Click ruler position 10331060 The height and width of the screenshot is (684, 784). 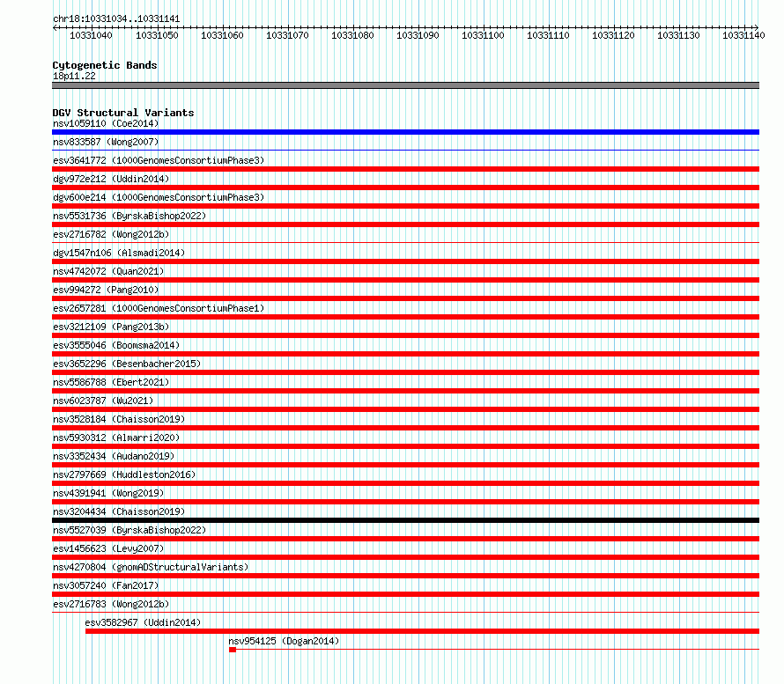(x=222, y=35)
